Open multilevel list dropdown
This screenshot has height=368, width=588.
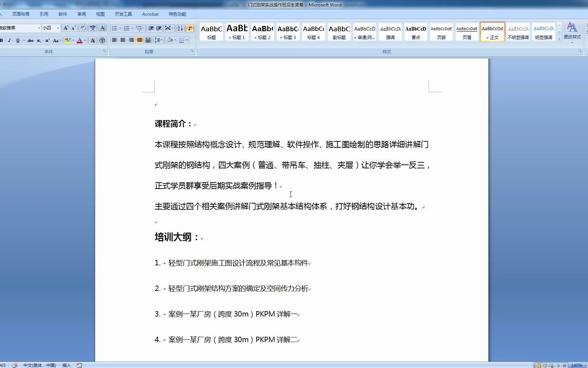point(143,28)
